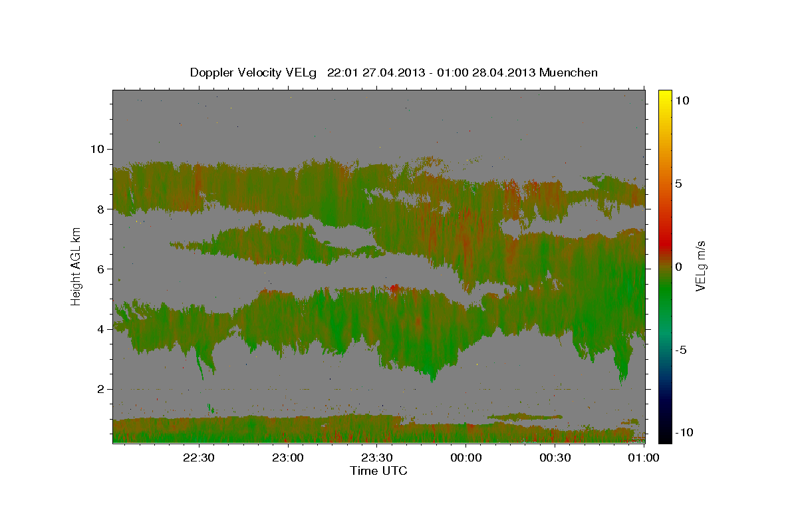Click the 01:00 time tick label

pyautogui.click(x=644, y=458)
